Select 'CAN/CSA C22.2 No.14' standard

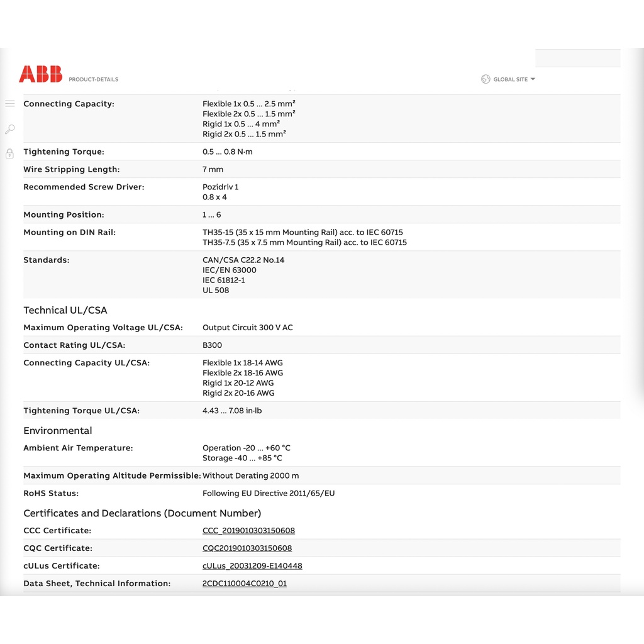tap(243, 260)
